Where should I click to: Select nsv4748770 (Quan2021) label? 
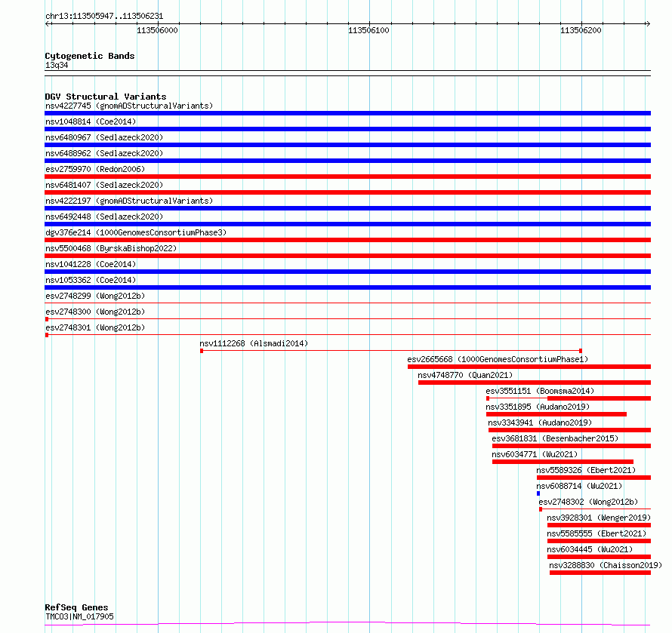coord(465,375)
